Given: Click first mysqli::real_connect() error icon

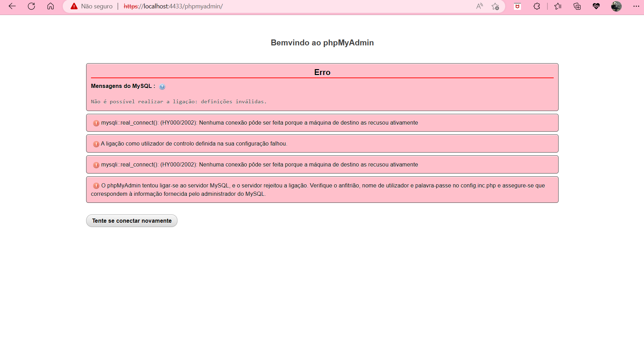Looking at the screenshot, I should click(x=96, y=123).
